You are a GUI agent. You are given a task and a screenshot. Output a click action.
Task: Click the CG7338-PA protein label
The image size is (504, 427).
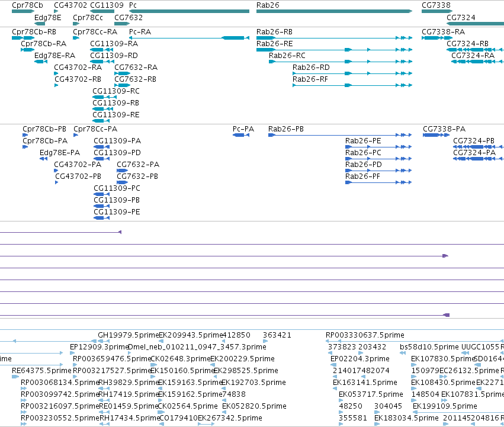[444, 129]
